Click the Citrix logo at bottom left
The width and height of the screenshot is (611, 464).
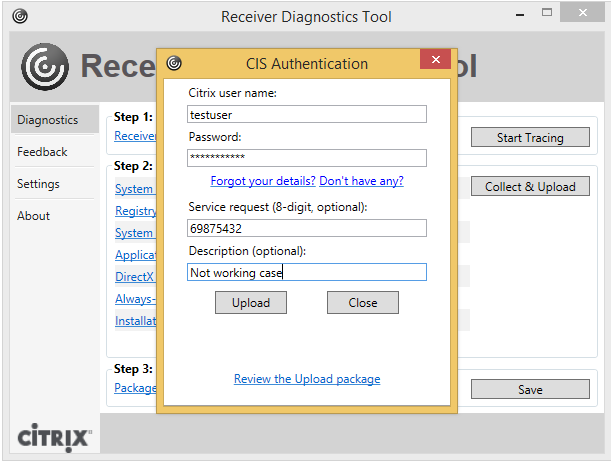pyautogui.click(x=55, y=438)
